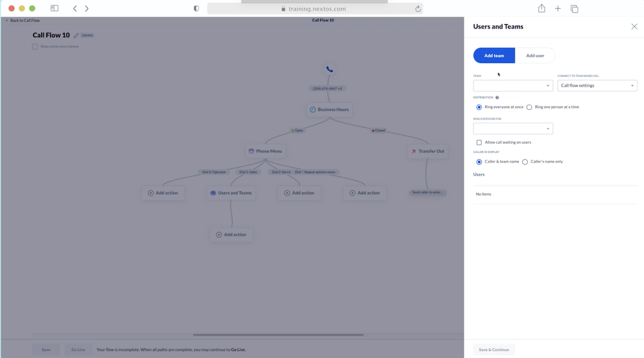Click Save & Continue button
Screen dimensions: 644x358
[x=494, y=350]
